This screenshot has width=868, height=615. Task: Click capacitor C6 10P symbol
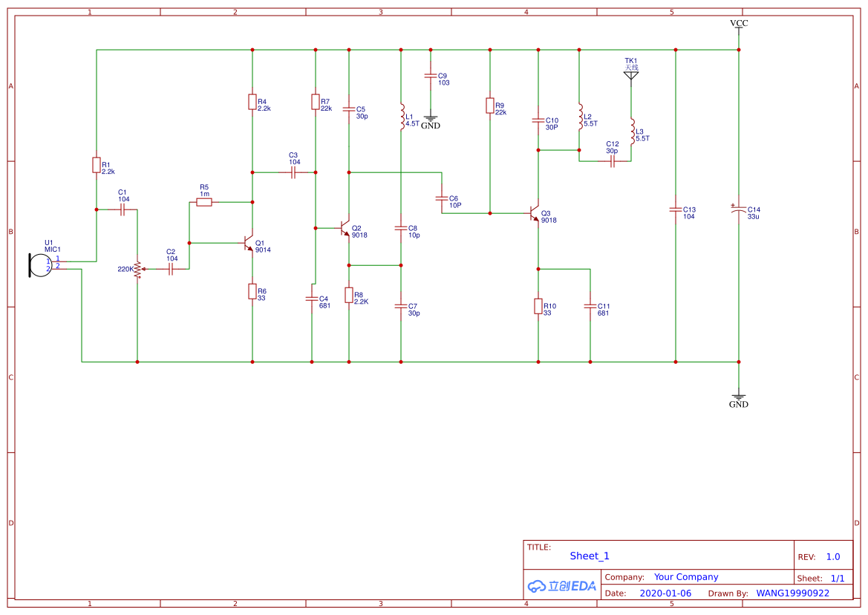[442, 198]
